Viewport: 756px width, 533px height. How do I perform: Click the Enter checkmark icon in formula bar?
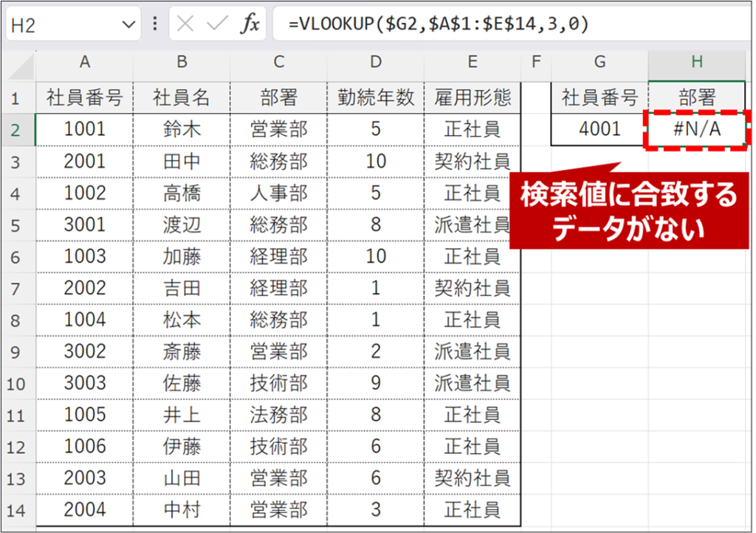(x=217, y=24)
